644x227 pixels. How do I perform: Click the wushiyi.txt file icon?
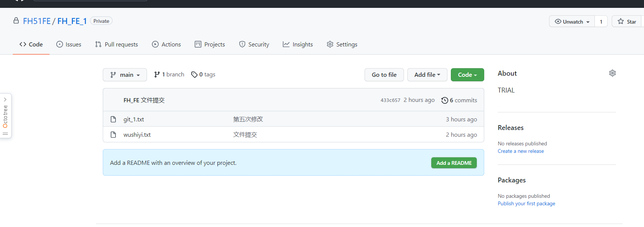[113, 134]
